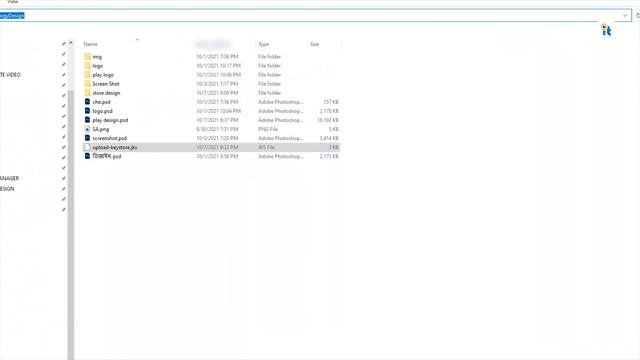
Task: Click the play design.psd file icon
Action: (87, 120)
